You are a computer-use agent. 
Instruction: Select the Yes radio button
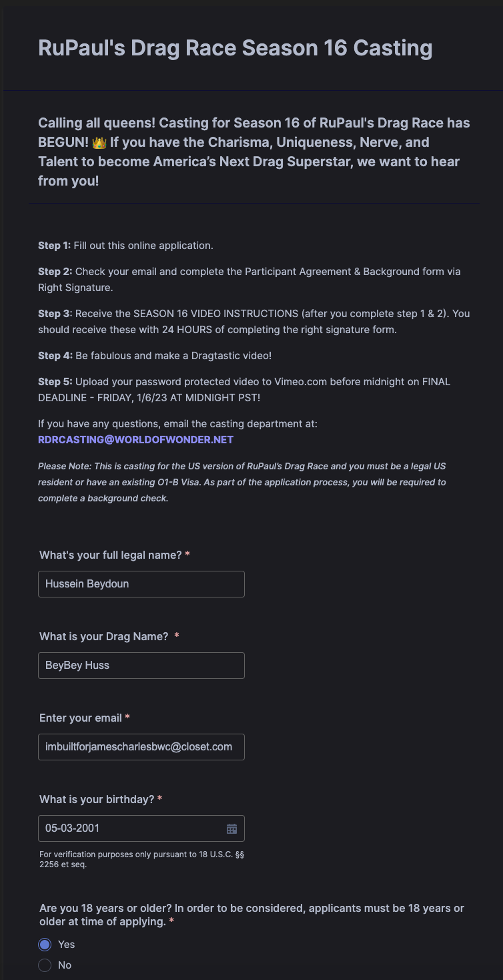tap(45, 945)
